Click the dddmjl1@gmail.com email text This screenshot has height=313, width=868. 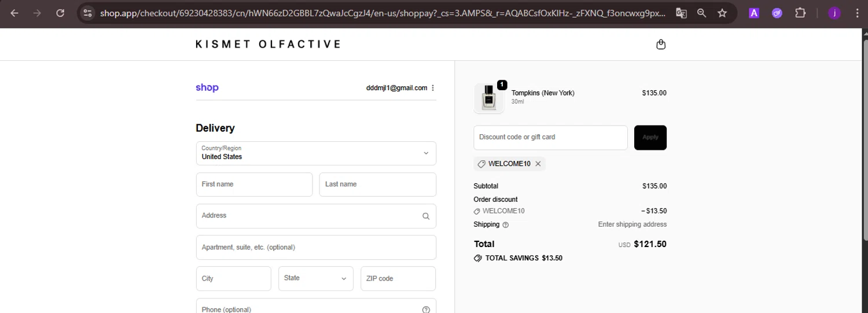click(x=396, y=88)
